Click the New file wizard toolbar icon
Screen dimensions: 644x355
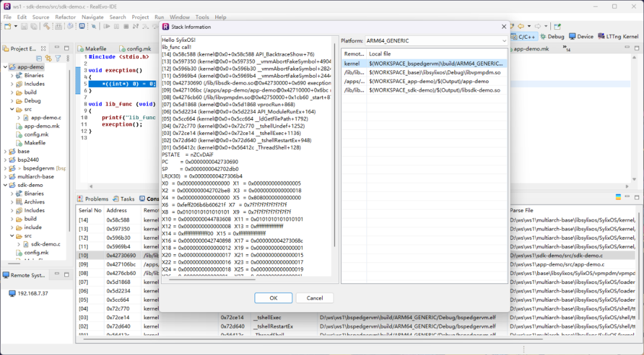tap(7, 26)
